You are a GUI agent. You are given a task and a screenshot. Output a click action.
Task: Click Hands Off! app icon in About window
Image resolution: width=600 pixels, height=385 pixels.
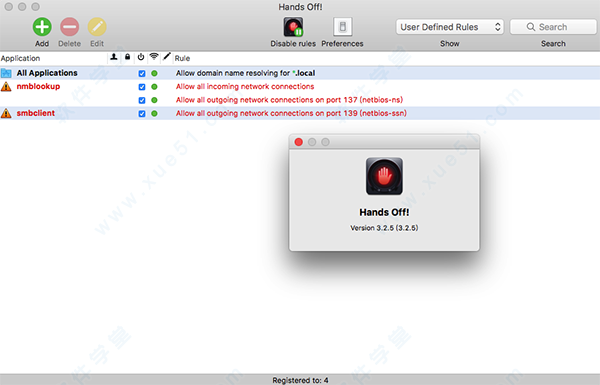(x=384, y=176)
